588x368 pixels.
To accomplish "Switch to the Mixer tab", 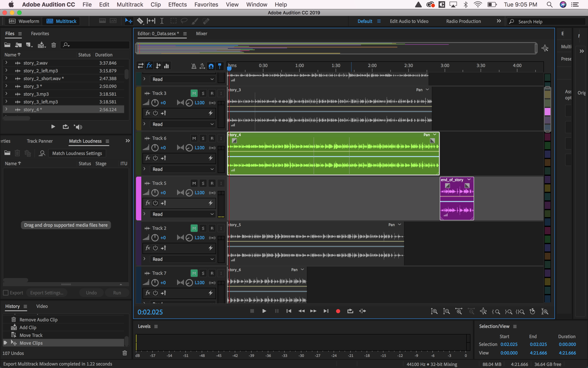I will [x=201, y=34].
